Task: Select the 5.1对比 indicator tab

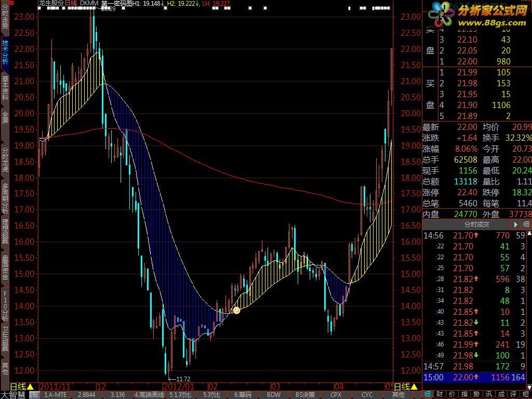Action: click(x=180, y=395)
